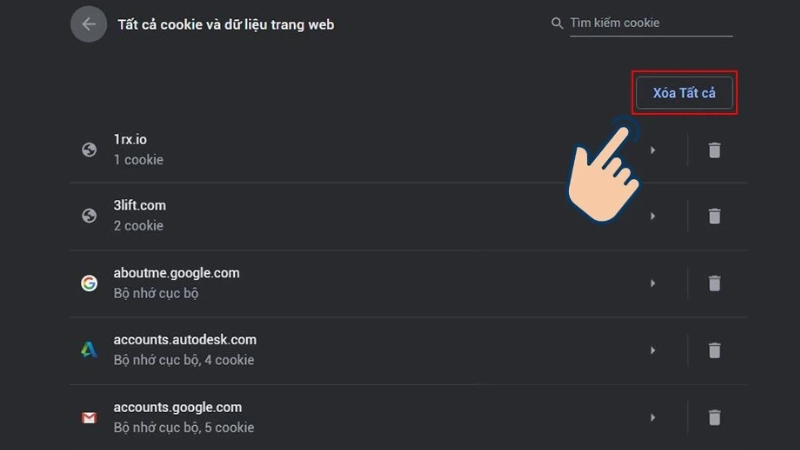Click the globe icon beside 1rx.io
The width and height of the screenshot is (800, 450).
click(x=89, y=150)
